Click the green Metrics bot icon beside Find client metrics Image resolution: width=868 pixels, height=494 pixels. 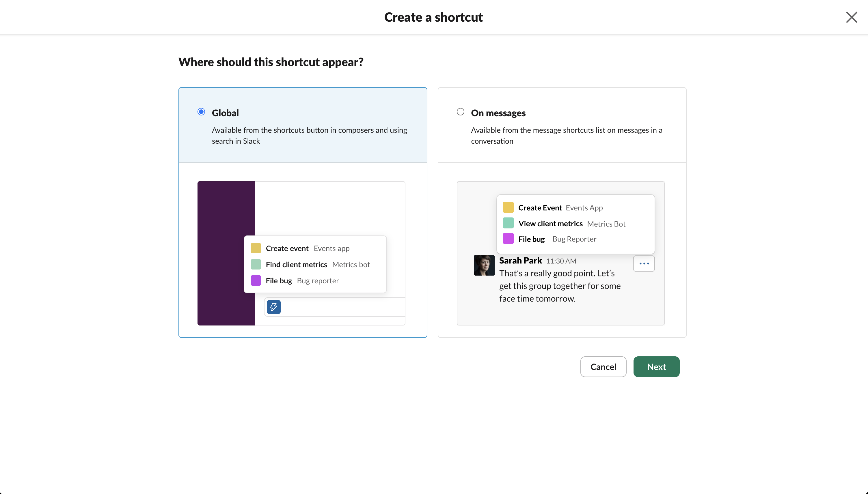255,264
